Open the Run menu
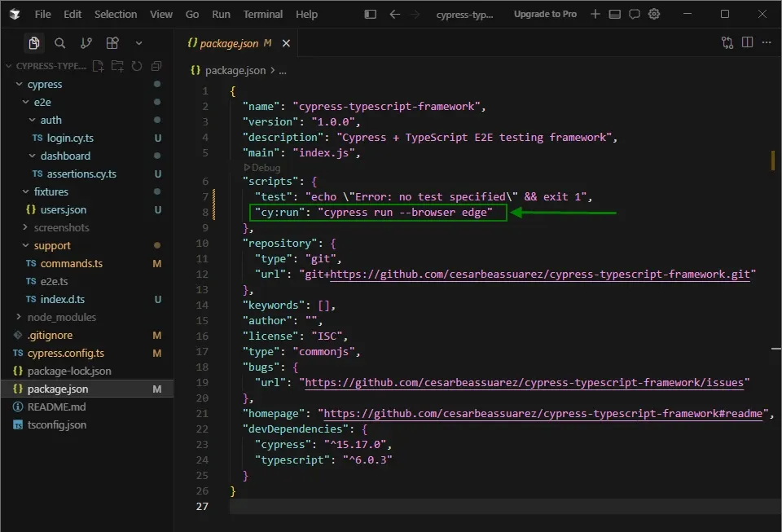Viewport: 782px width, 532px height. tap(221, 14)
